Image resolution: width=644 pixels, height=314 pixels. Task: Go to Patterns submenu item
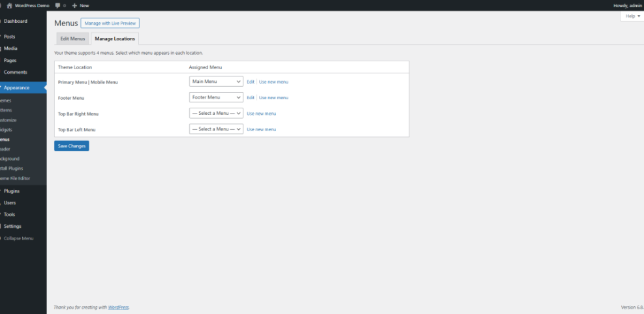point(6,110)
